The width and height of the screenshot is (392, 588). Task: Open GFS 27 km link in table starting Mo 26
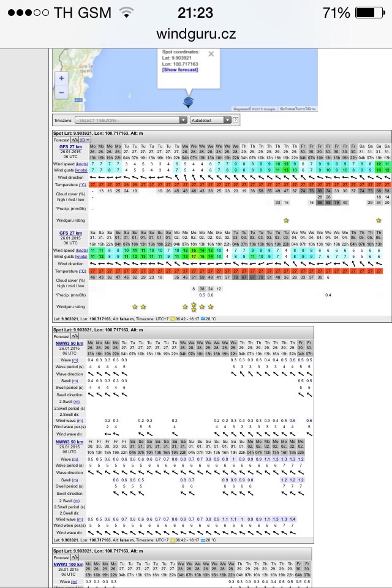pyautogui.click(x=70, y=147)
